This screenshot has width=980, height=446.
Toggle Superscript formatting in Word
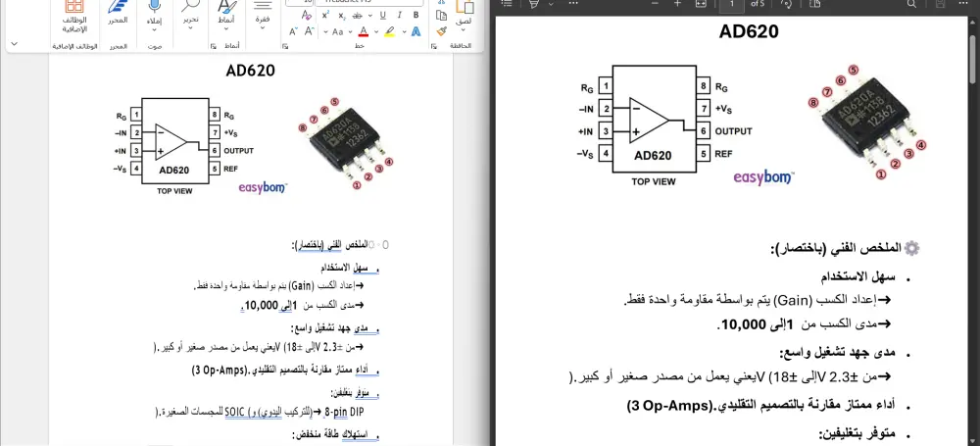coord(325,15)
